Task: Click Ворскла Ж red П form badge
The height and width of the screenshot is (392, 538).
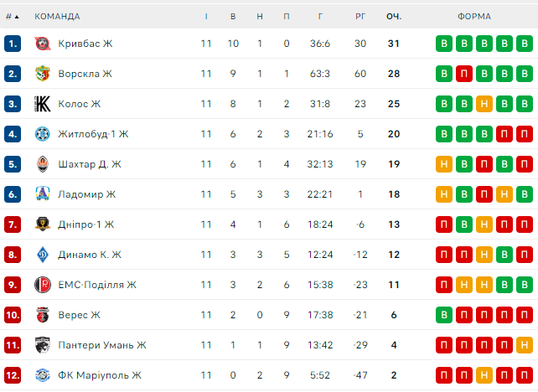Action: point(464,74)
